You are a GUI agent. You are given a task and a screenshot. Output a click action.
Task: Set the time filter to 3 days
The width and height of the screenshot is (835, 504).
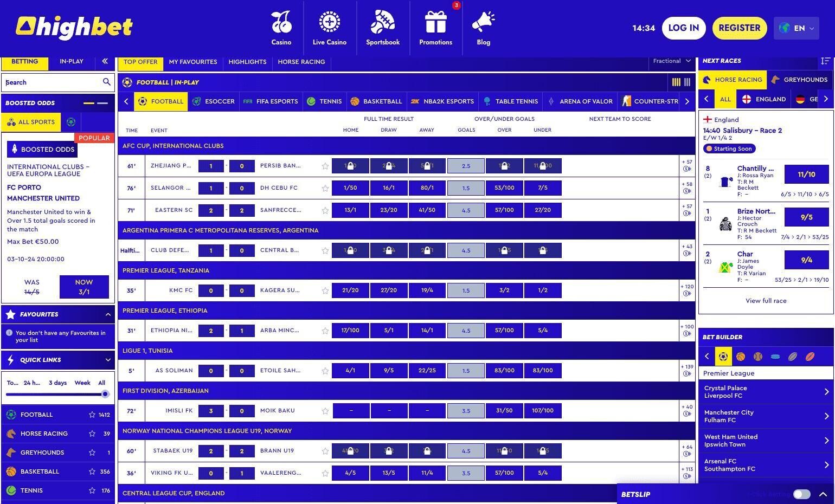pos(57,383)
